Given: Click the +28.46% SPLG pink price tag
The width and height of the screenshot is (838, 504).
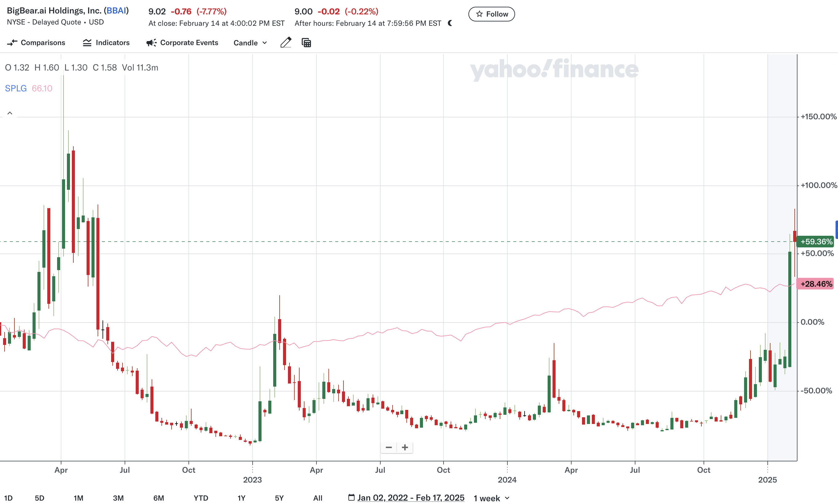Looking at the screenshot, I should point(815,284).
